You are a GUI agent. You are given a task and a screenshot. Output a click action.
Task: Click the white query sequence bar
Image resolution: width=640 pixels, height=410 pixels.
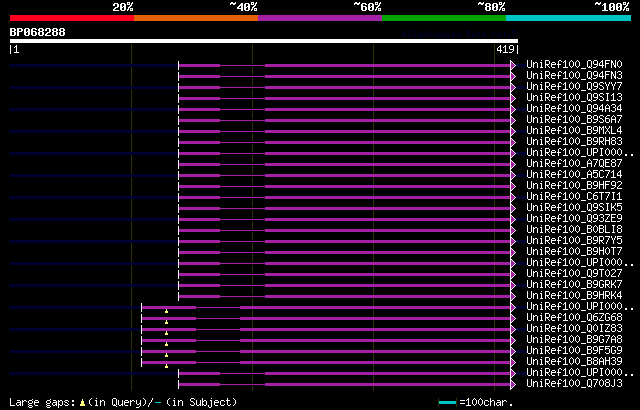tap(264, 41)
